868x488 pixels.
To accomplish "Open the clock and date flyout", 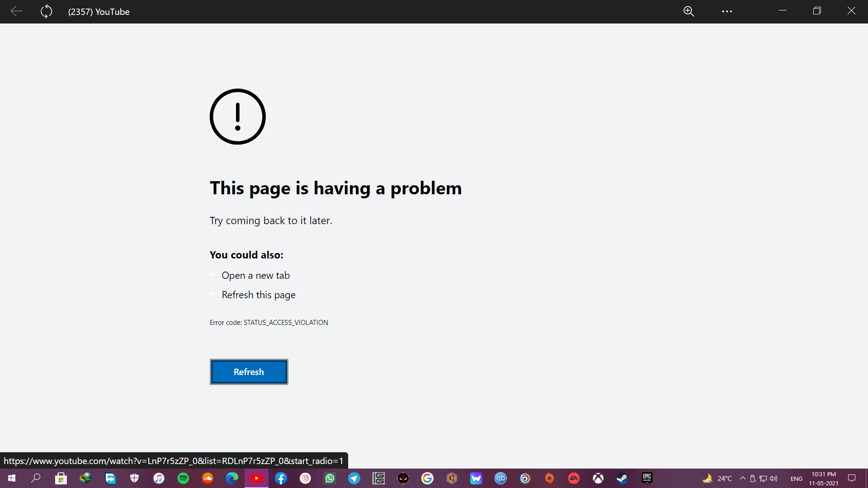I will click(x=823, y=479).
